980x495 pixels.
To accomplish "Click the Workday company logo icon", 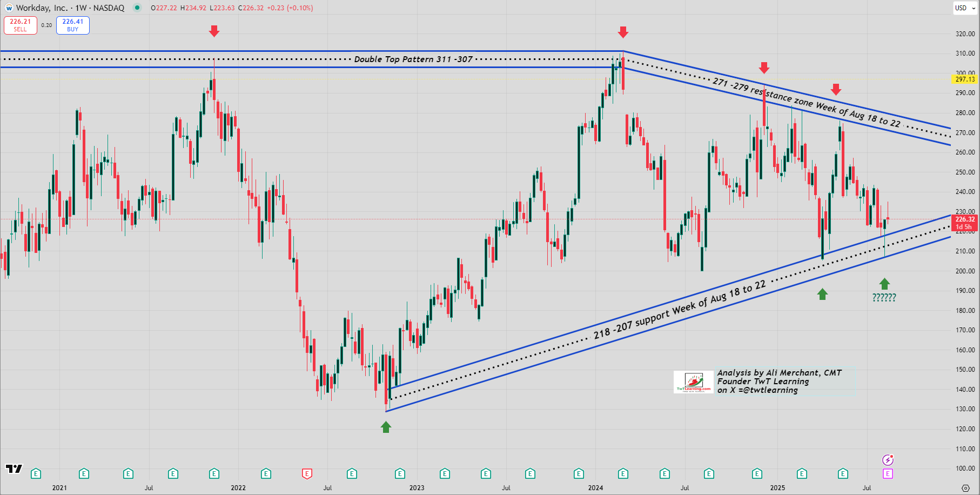I will [9, 8].
